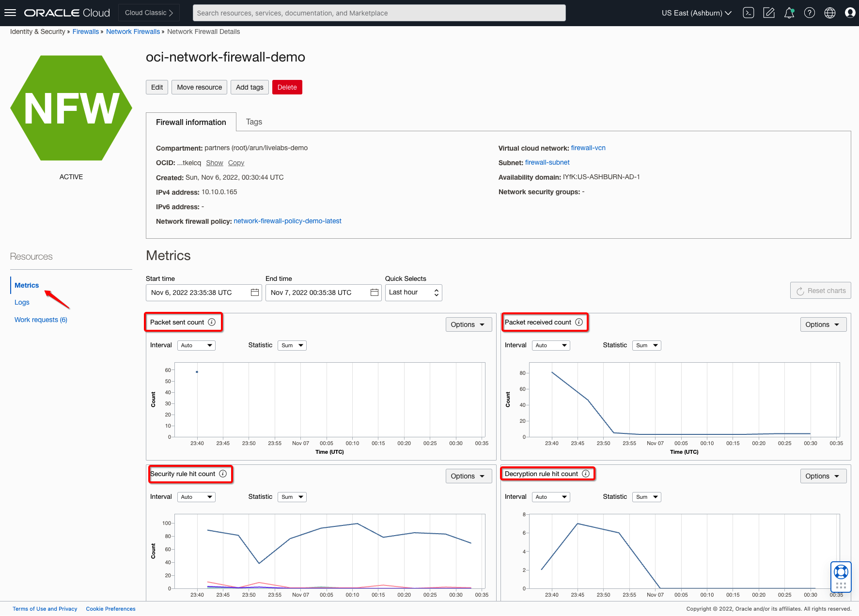Show info for Decryption rule hit count
This screenshot has width=859, height=616.
click(x=586, y=474)
